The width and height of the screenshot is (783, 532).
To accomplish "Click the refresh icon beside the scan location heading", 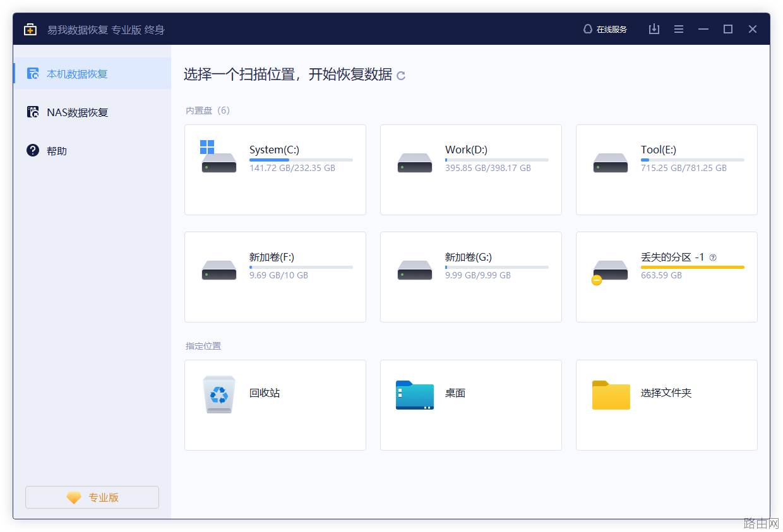I will [x=400, y=76].
